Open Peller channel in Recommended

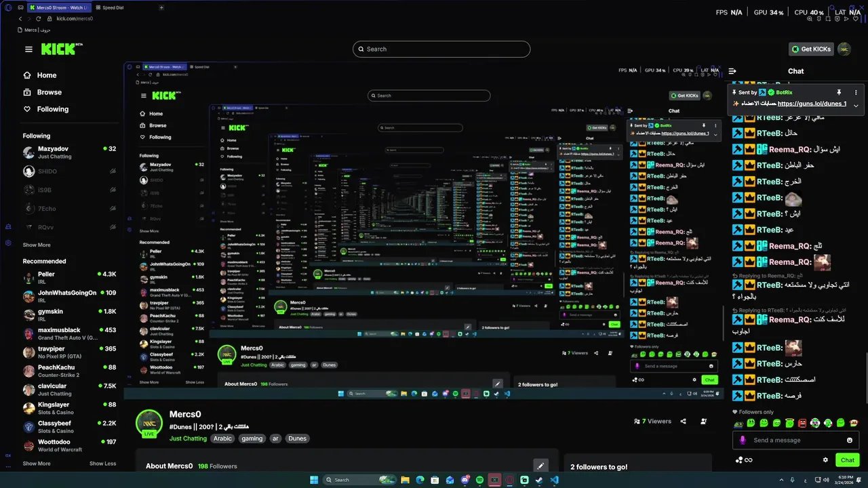pos(69,278)
